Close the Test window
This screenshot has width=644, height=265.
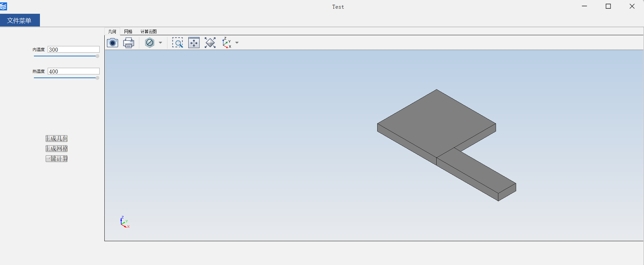(x=632, y=6)
